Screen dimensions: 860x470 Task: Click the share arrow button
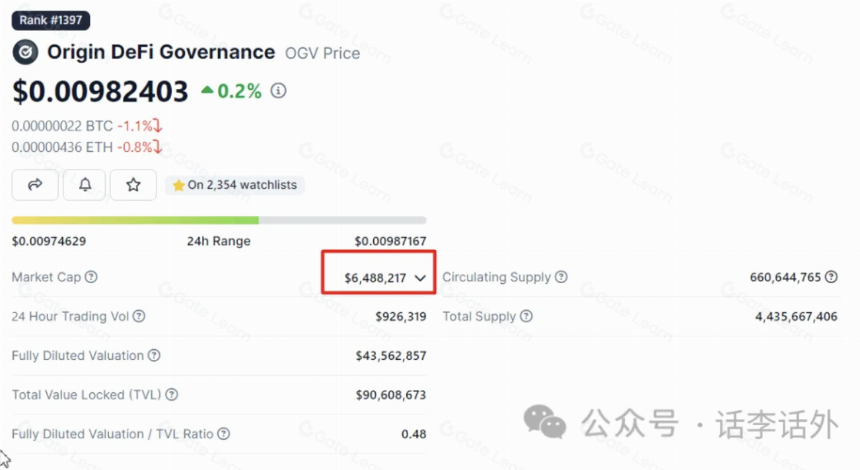[35, 185]
